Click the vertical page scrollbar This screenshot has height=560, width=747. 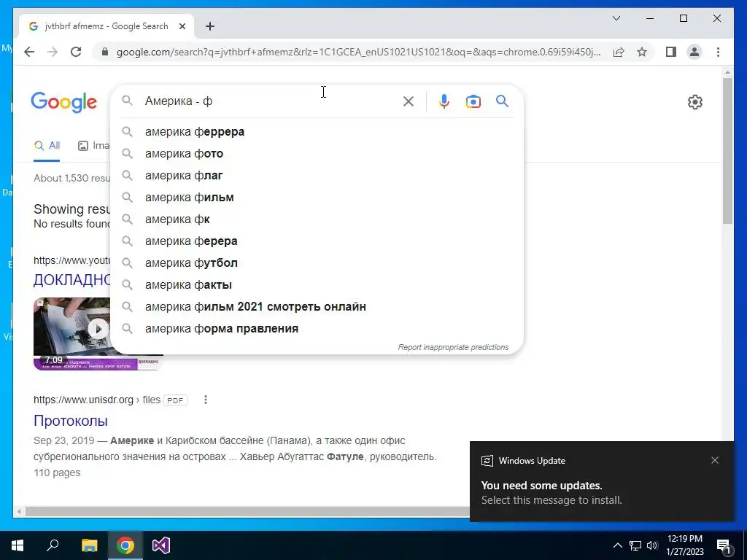click(727, 150)
